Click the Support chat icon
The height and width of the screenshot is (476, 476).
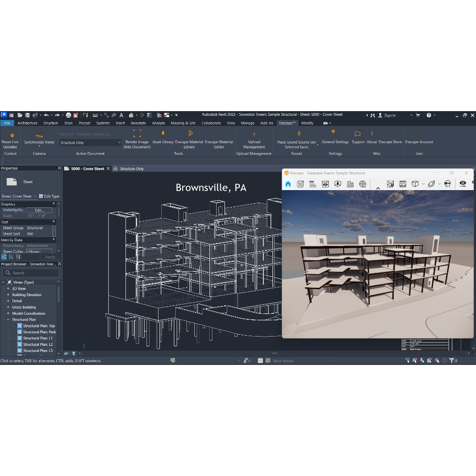[358, 133]
